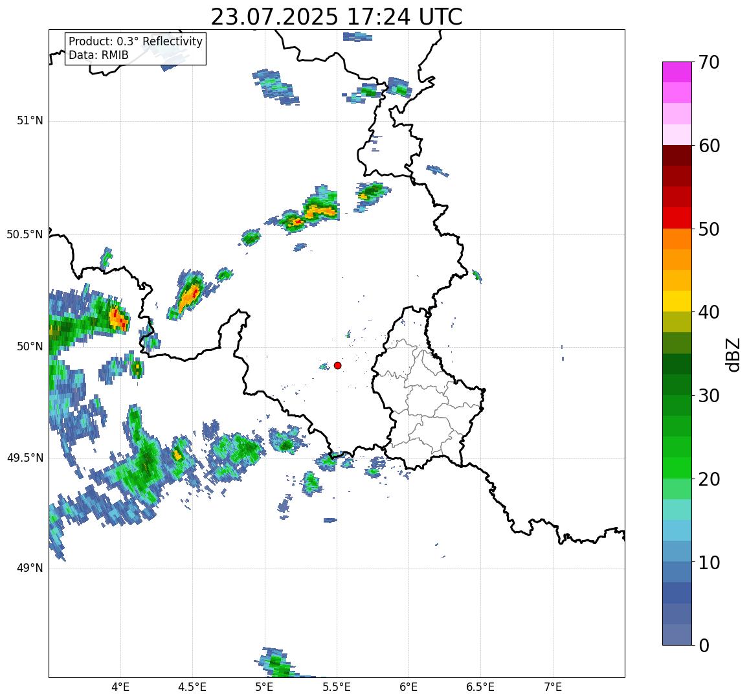Pick the olive swatch just below 40
The image size is (749, 700).
click(x=677, y=322)
